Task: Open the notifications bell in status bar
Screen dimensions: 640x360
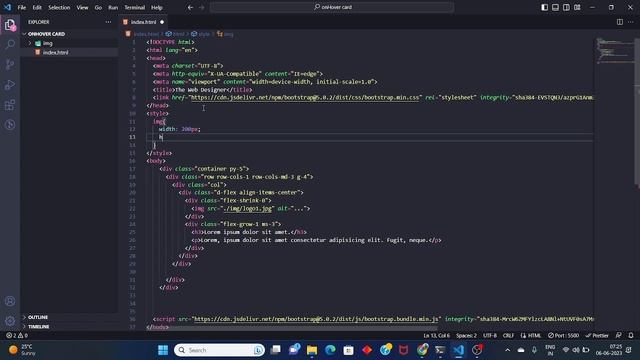Action: click(x=631, y=336)
